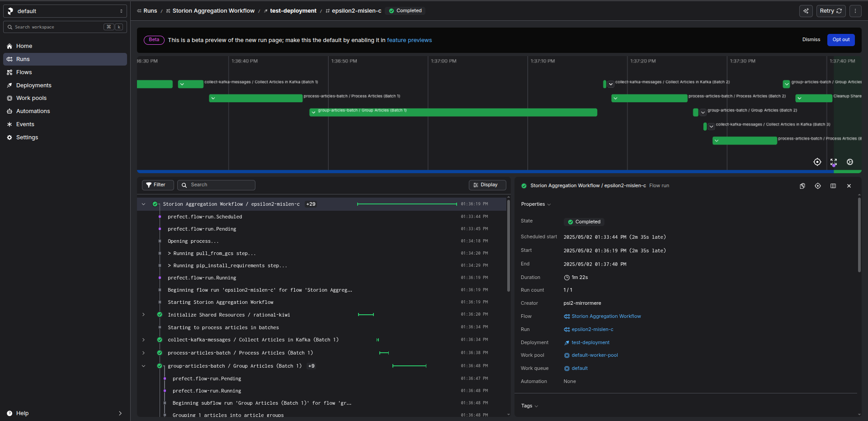Recenter the timeline with target icon
Screen dimensions: 868x421
[x=817, y=162]
